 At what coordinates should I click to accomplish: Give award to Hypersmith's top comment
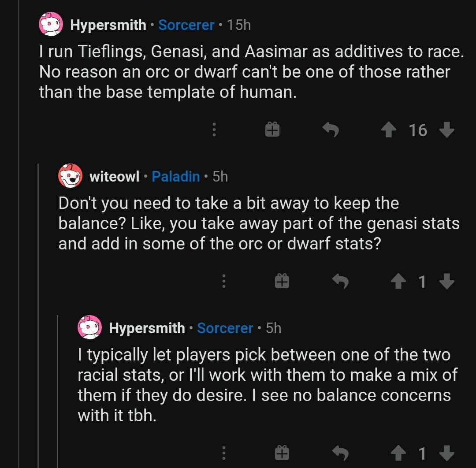tap(272, 130)
